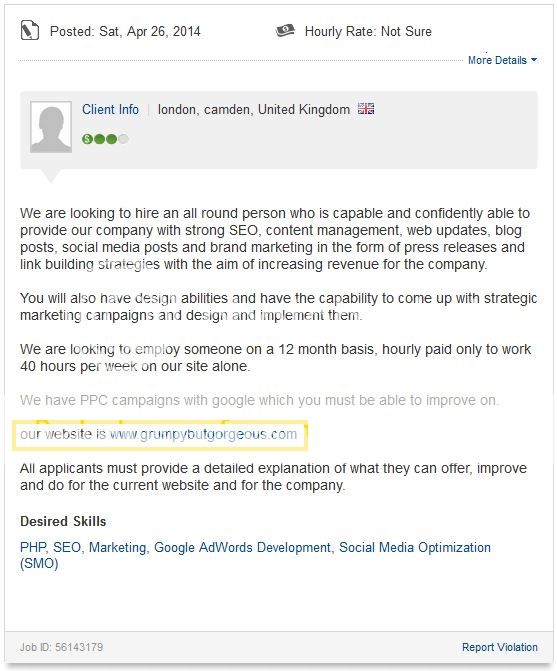Open the Social Media Optimization skill link
557x671 pixels.
coord(255,555)
